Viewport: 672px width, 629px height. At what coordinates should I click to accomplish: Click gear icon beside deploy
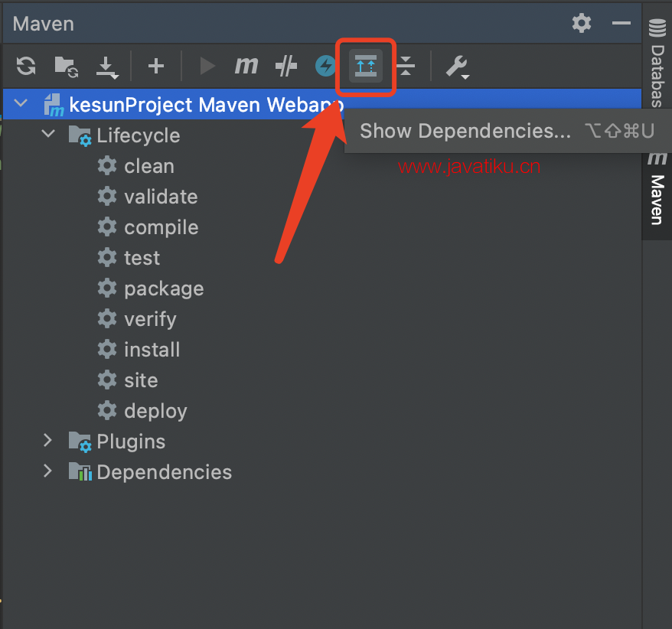click(x=107, y=410)
